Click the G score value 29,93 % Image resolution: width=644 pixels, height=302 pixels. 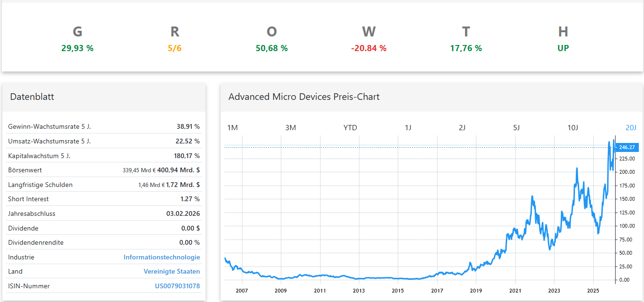pyautogui.click(x=77, y=48)
